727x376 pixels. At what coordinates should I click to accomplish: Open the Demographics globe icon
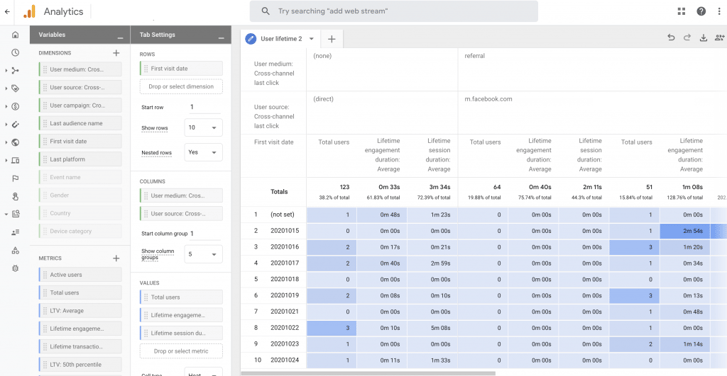click(x=15, y=142)
